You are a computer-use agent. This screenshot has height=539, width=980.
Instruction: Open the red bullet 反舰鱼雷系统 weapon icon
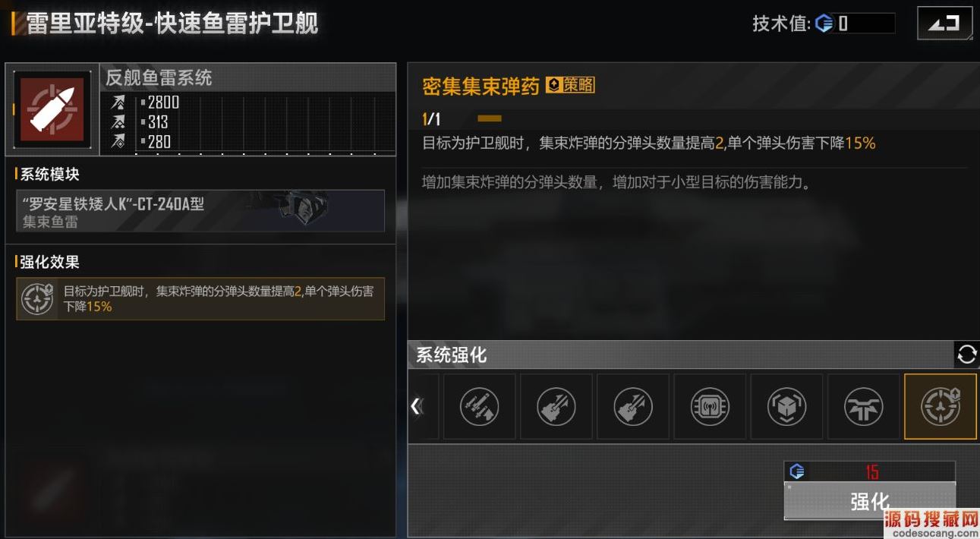[x=52, y=109]
